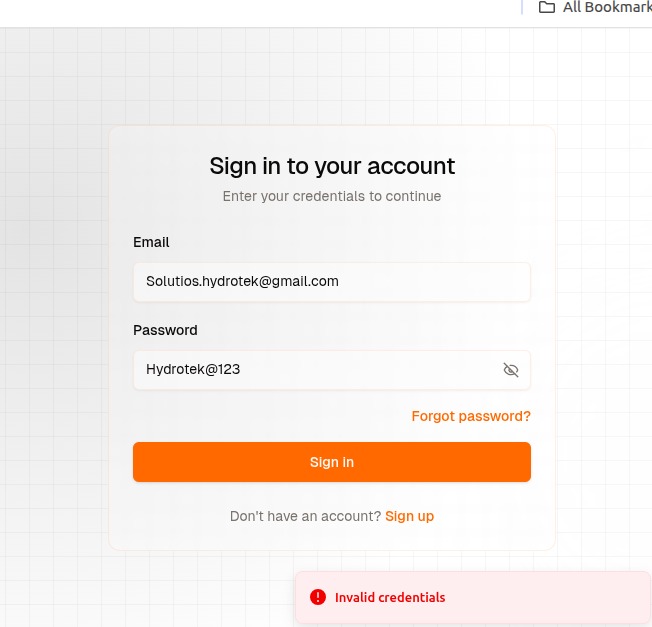Focus the Email input field
652x627 pixels.
pos(331,282)
